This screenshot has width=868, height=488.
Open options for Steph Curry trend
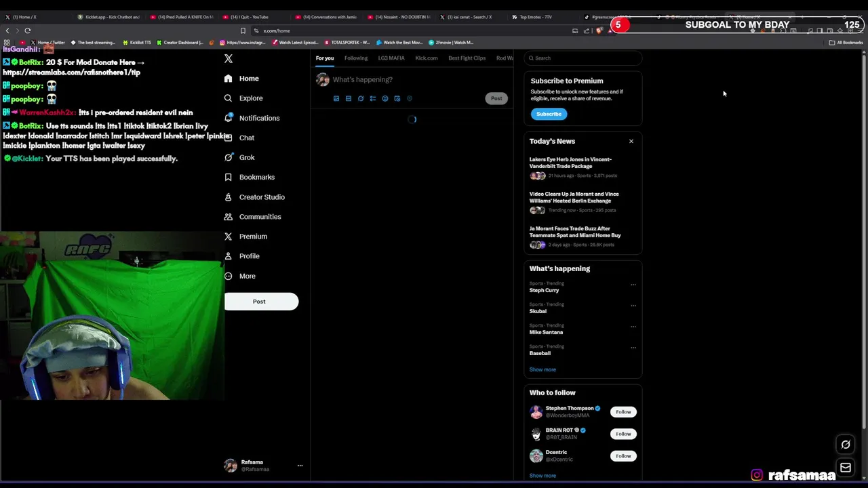coord(633,285)
